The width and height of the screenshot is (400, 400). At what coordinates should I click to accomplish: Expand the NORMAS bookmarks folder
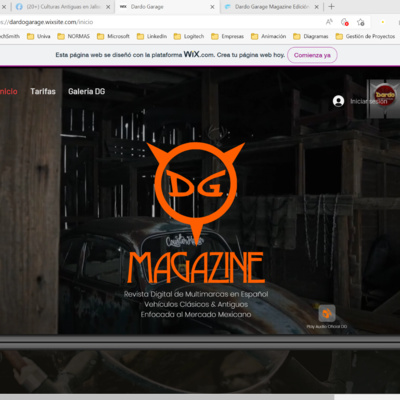pyautogui.click(x=74, y=36)
